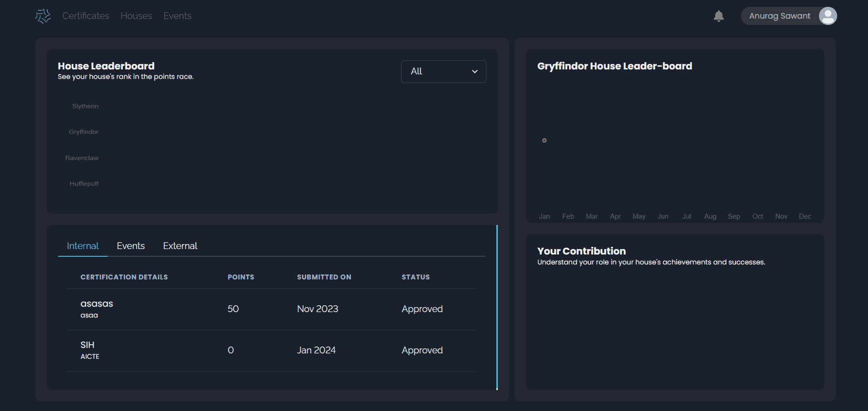Click the Slytherin label in leaderboard chart
868x411 pixels.
tap(85, 106)
